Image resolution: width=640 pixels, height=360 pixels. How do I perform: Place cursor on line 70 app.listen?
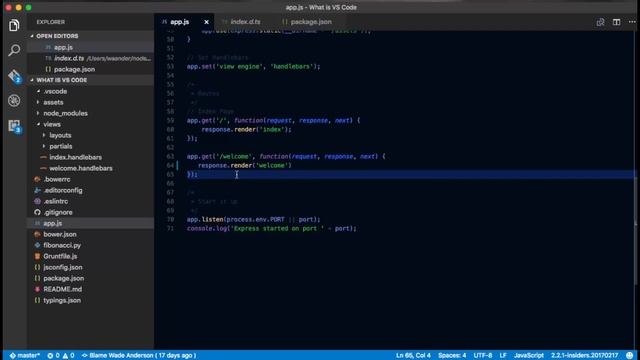point(253,220)
